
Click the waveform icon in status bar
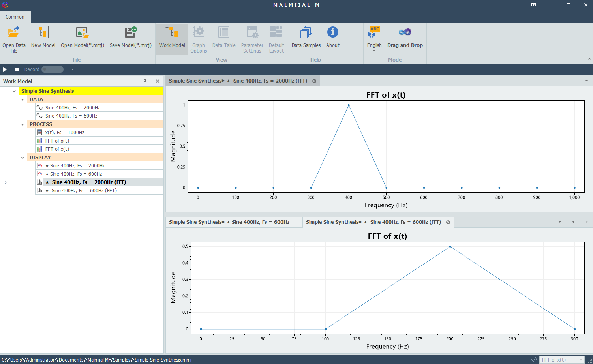click(534, 360)
